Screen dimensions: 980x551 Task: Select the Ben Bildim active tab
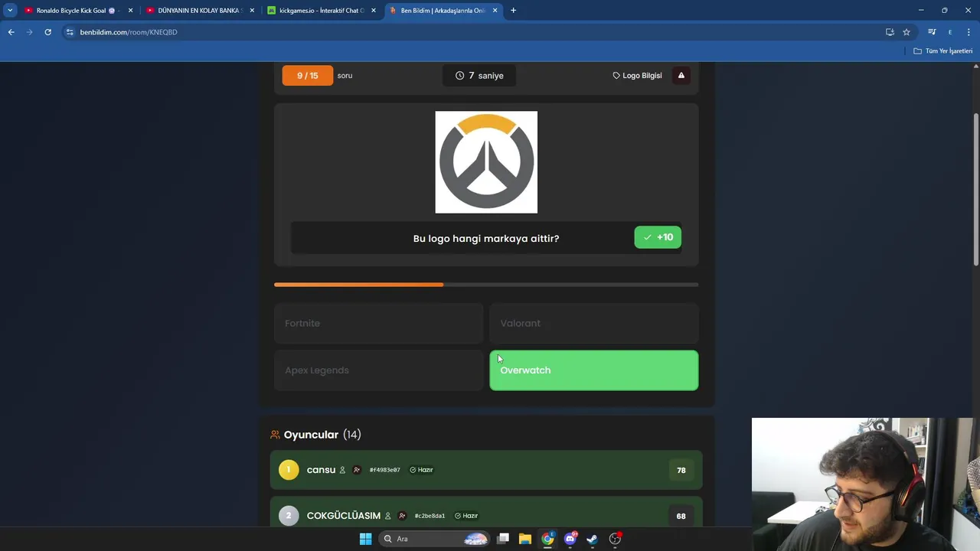[443, 11]
